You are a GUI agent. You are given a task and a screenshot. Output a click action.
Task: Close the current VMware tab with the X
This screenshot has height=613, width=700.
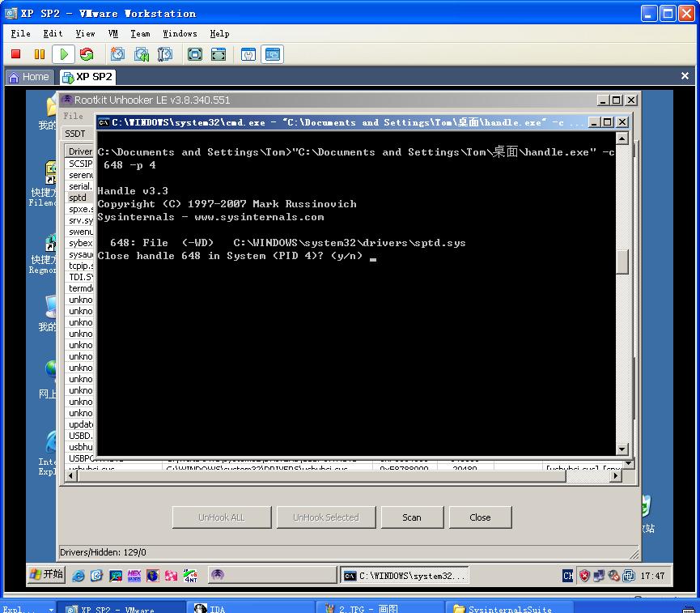(x=685, y=76)
